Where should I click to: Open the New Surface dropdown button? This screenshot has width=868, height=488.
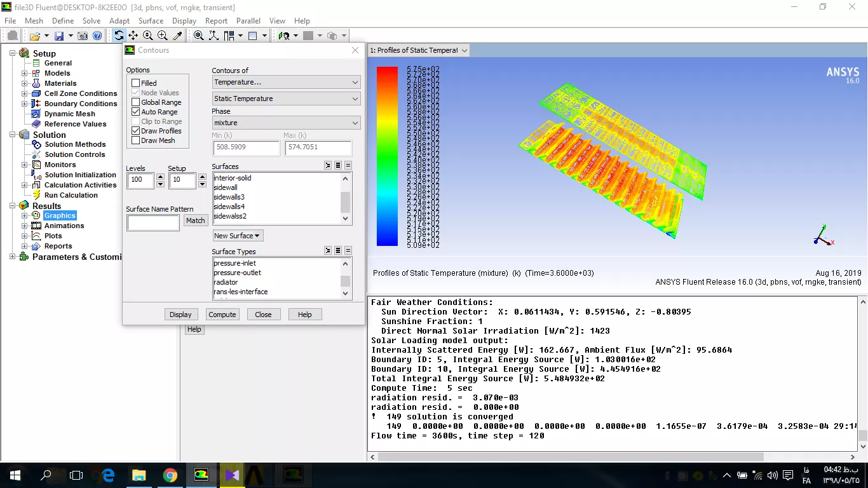(238, 236)
